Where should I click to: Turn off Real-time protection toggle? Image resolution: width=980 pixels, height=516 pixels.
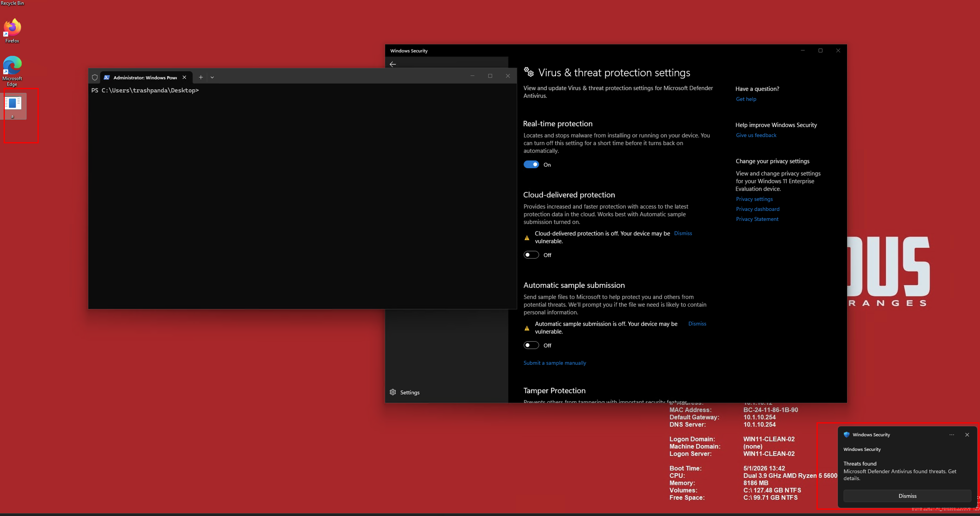531,164
